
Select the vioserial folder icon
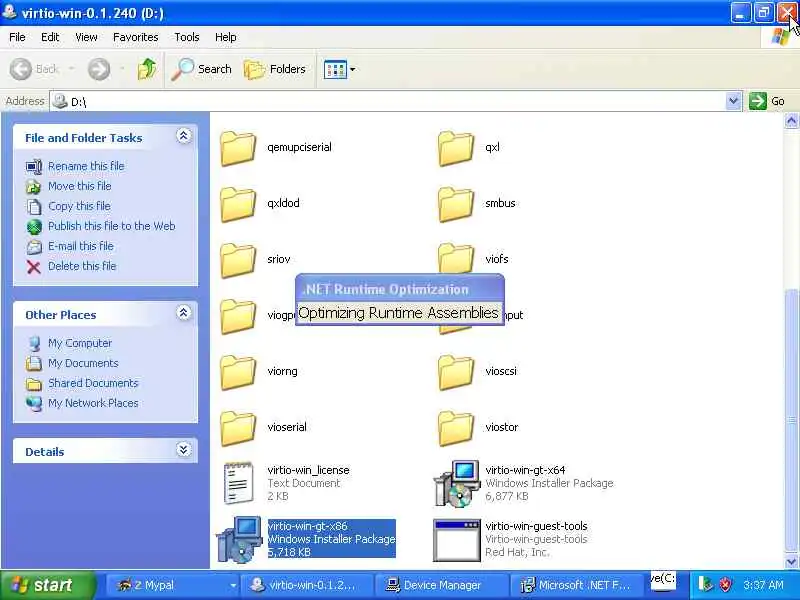(238, 429)
